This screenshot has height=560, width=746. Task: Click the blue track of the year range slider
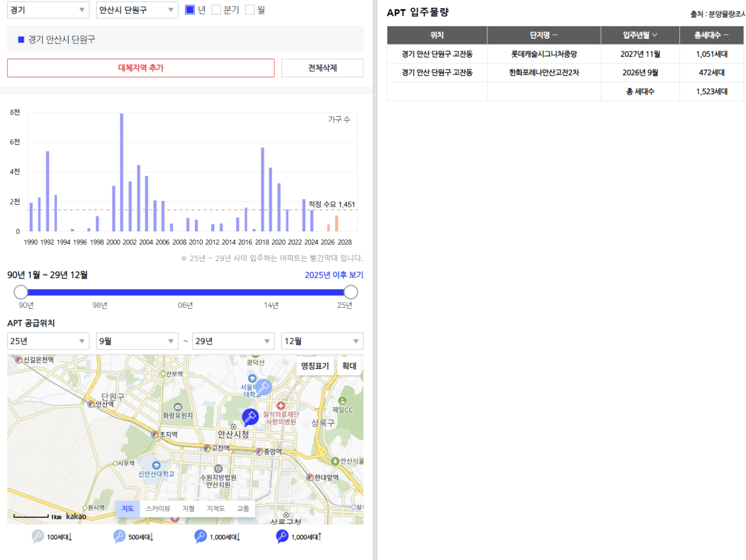186,292
